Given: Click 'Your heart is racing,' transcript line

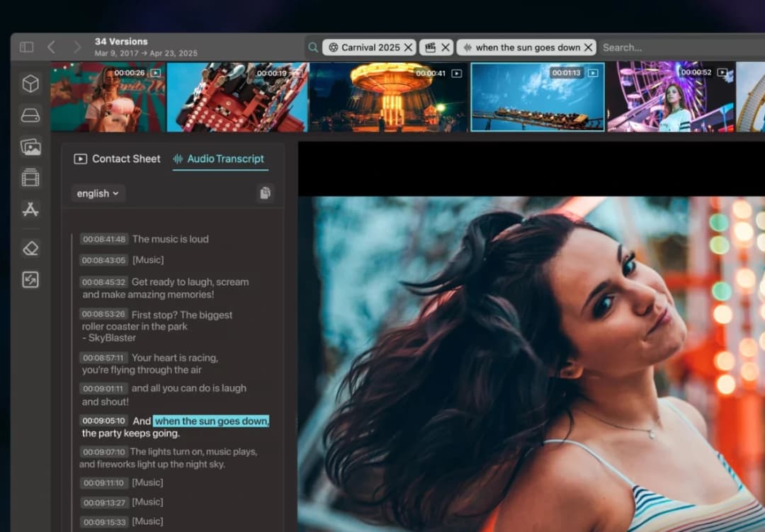Looking at the screenshot, I should pyautogui.click(x=175, y=358).
